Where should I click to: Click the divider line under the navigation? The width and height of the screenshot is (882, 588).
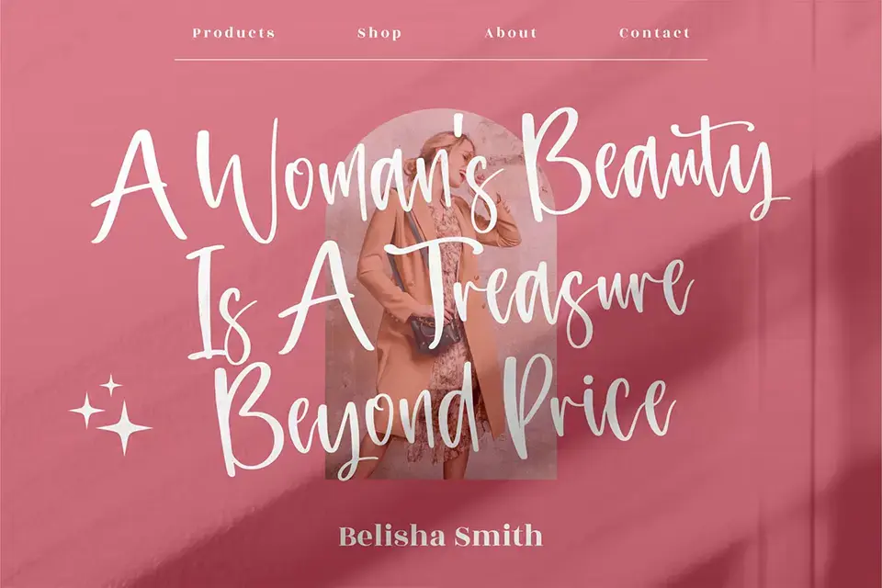[x=441, y=59]
